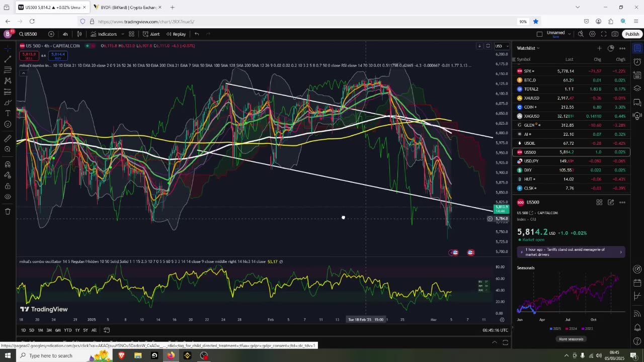Add a symbol to the watchlist
The height and width of the screenshot is (362, 644).
[599, 48]
